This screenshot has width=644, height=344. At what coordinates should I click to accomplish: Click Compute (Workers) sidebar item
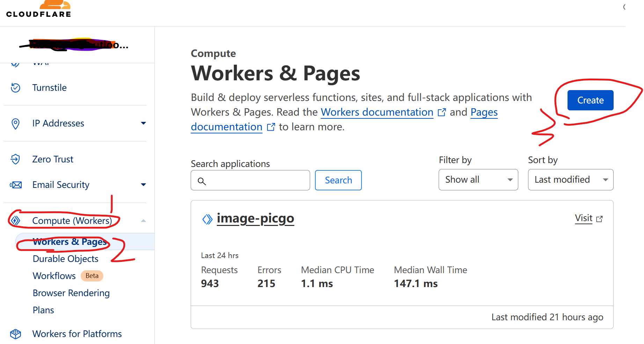[72, 221]
